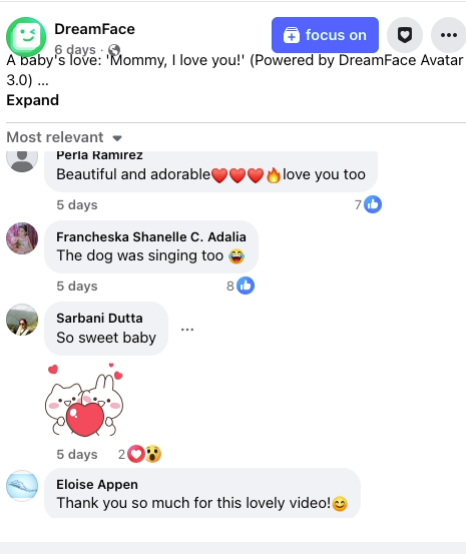Expand the full post description
This screenshot has height=554, width=466.
pos(33,100)
